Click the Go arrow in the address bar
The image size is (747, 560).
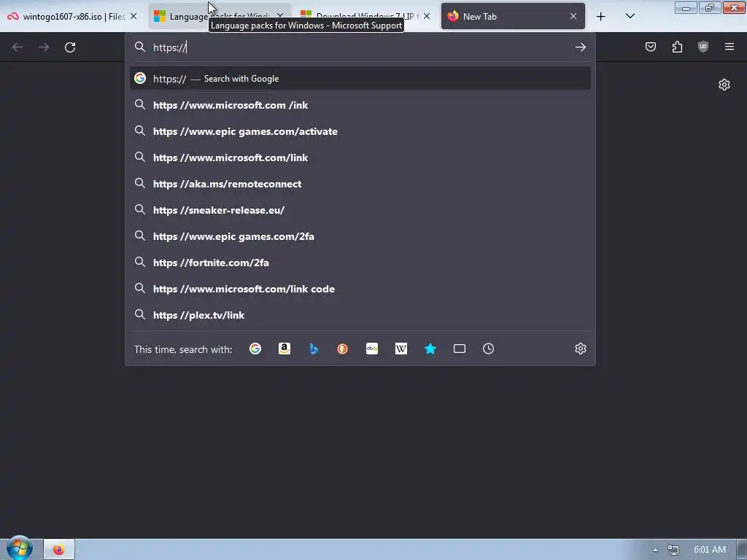[x=580, y=47]
